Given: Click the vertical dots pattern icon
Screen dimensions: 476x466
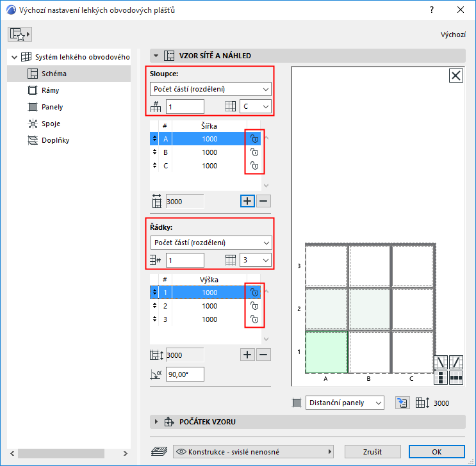Looking at the screenshot, I should click(441, 378).
